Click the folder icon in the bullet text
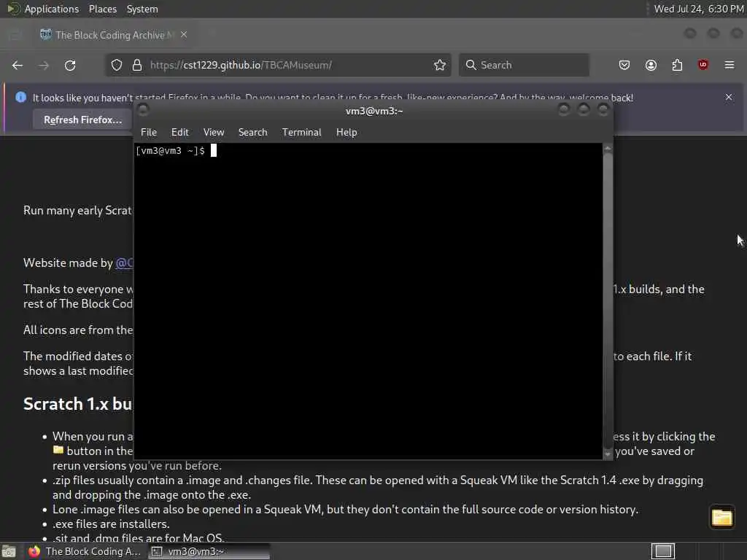 58,450
